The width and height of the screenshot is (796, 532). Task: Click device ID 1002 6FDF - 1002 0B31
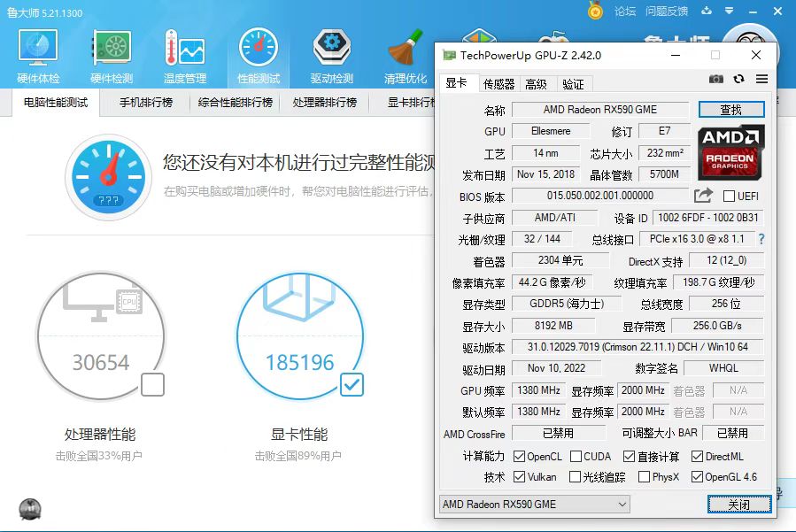pos(707,218)
